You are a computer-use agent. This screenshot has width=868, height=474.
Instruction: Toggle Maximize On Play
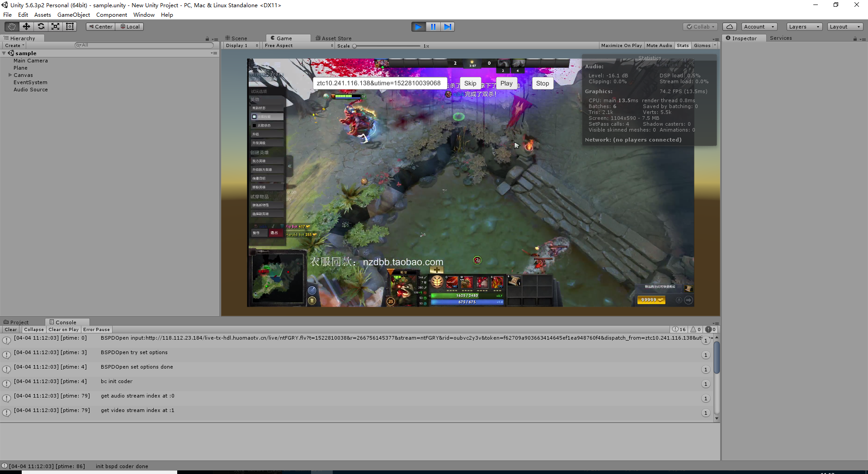pyautogui.click(x=622, y=46)
